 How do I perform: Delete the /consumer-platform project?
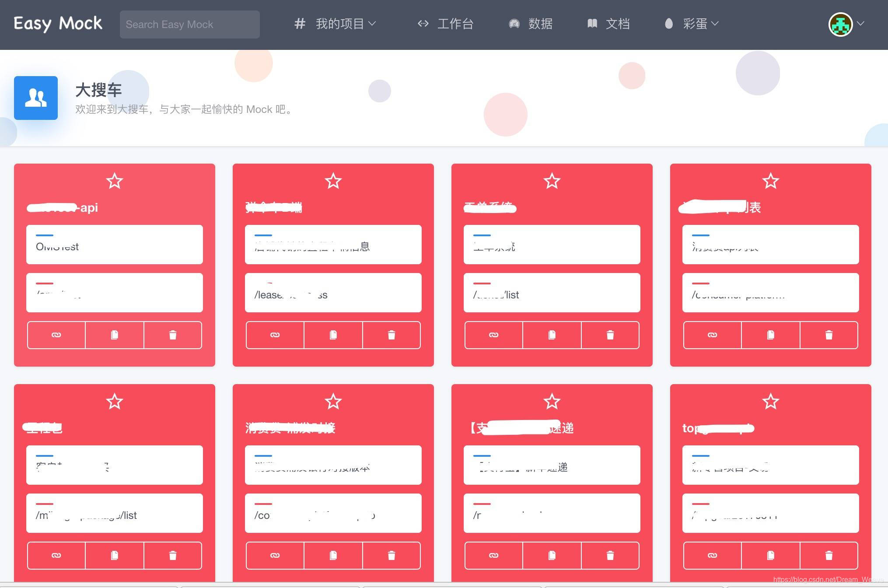(829, 335)
